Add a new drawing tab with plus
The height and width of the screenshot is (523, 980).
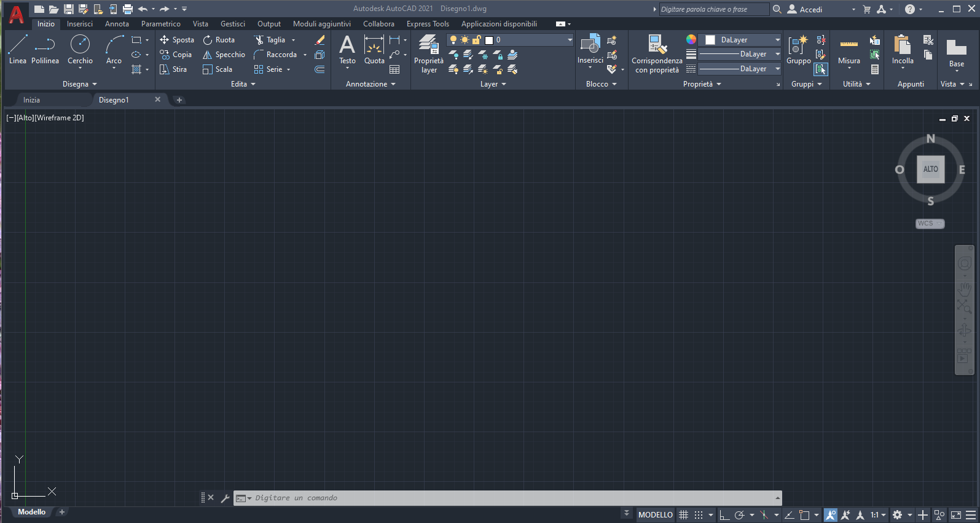pos(179,100)
